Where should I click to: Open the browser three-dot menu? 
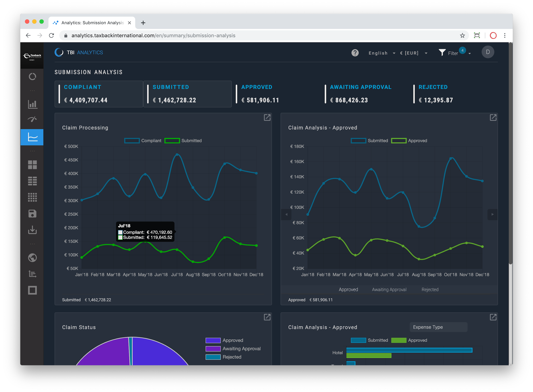(504, 36)
